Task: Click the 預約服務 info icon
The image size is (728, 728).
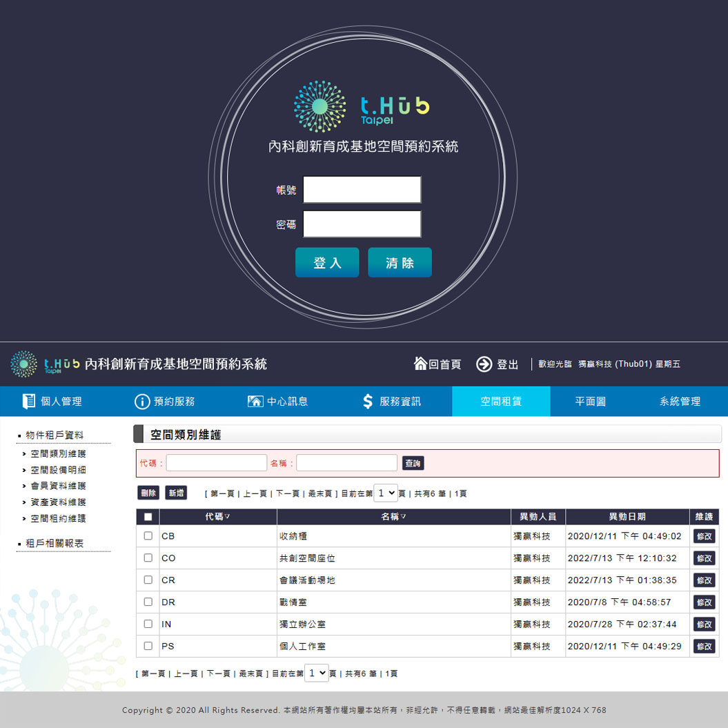Action: click(x=142, y=402)
